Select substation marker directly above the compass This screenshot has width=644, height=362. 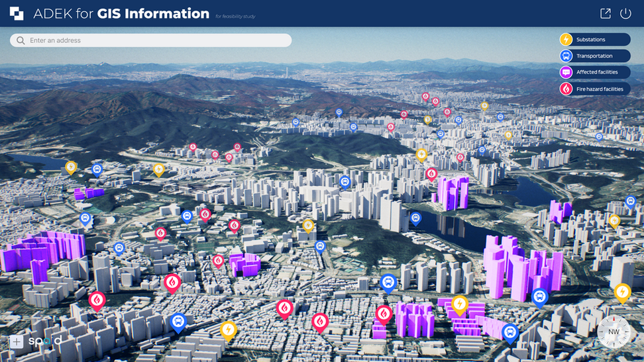[x=622, y=293]
